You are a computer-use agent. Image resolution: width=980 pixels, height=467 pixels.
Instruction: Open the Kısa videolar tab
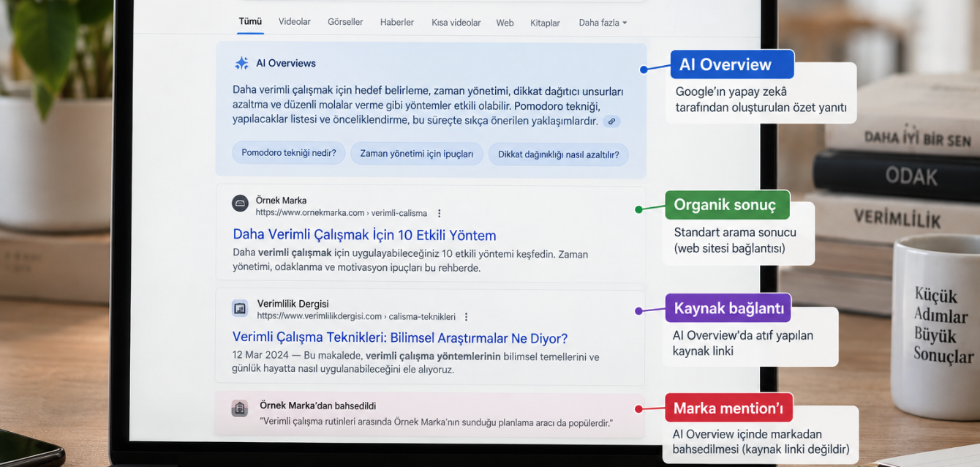click(x=456, y=23)
